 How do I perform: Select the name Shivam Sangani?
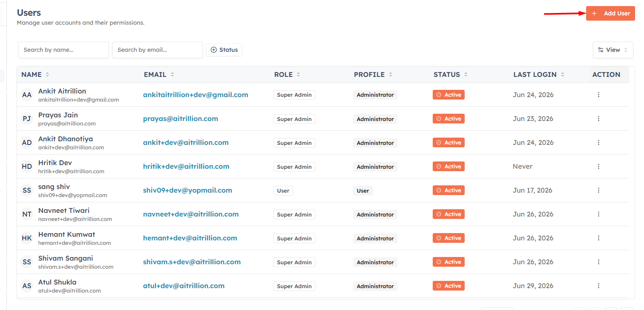coord(66,258)
